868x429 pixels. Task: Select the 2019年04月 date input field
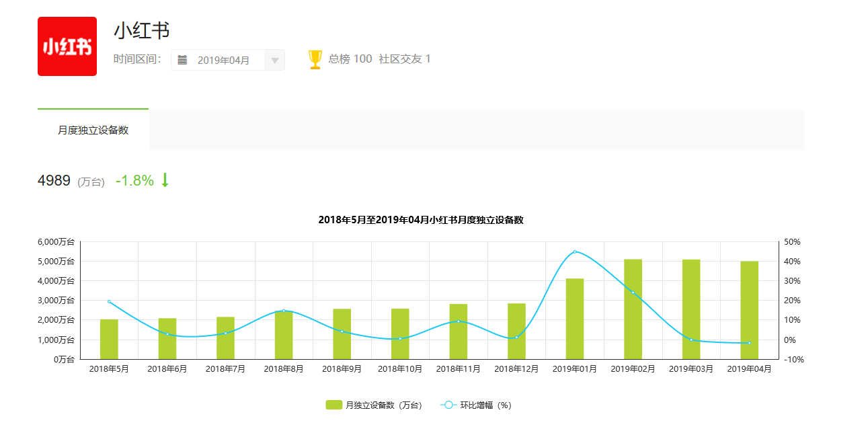[223, 61]
